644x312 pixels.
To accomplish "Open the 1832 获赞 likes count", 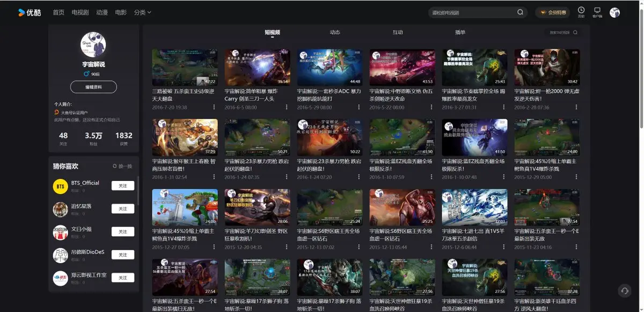I will click(x=123, y=138).
